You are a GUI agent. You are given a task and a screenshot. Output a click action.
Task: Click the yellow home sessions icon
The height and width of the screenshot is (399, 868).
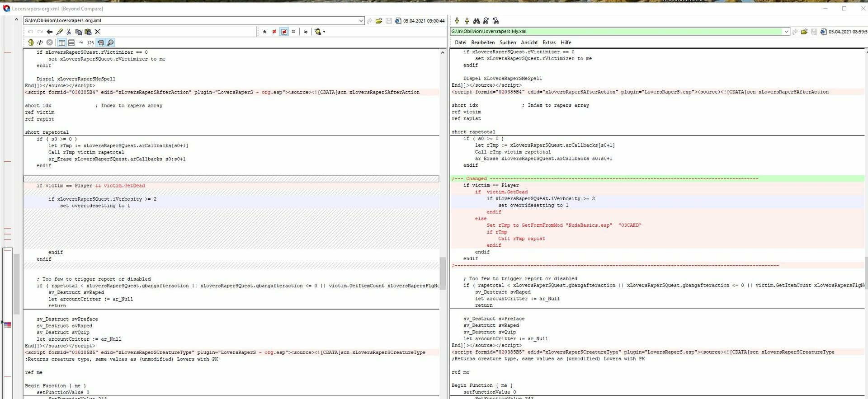click(x=30, y=42)
